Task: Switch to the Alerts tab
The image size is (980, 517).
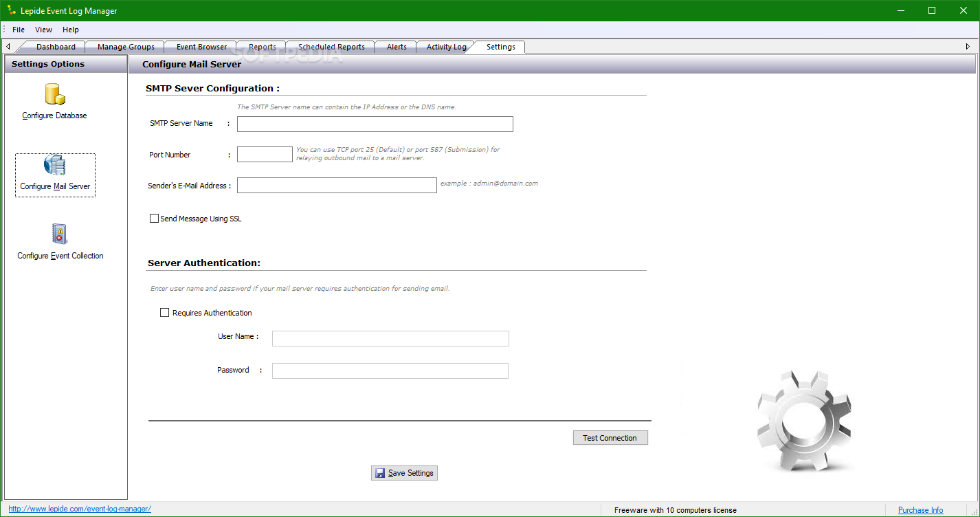Action: [x=397, y=47]
